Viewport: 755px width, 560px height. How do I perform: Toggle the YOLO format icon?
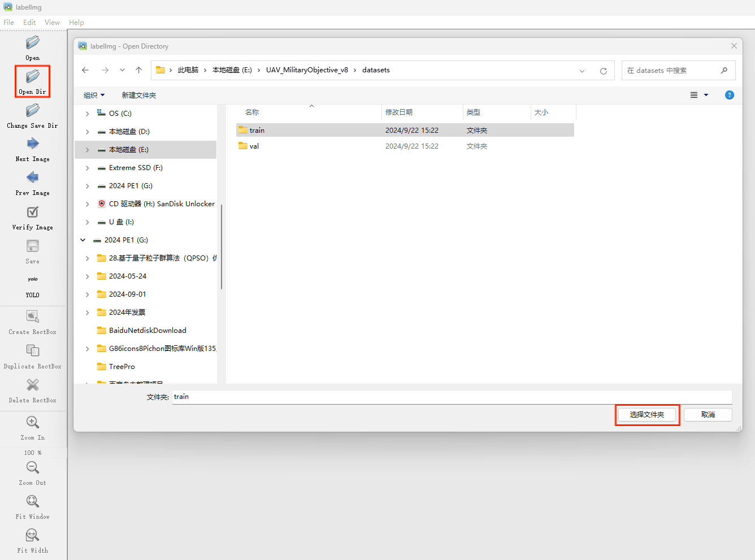click(33, 279)
